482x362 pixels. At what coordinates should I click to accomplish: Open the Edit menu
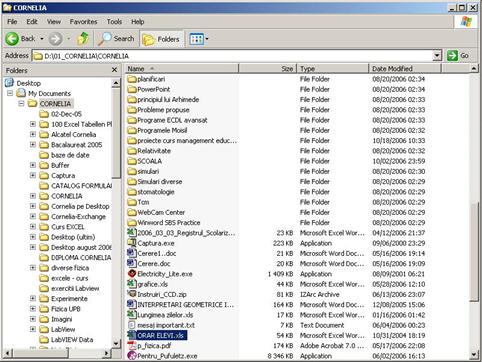(x=32, y=22)
